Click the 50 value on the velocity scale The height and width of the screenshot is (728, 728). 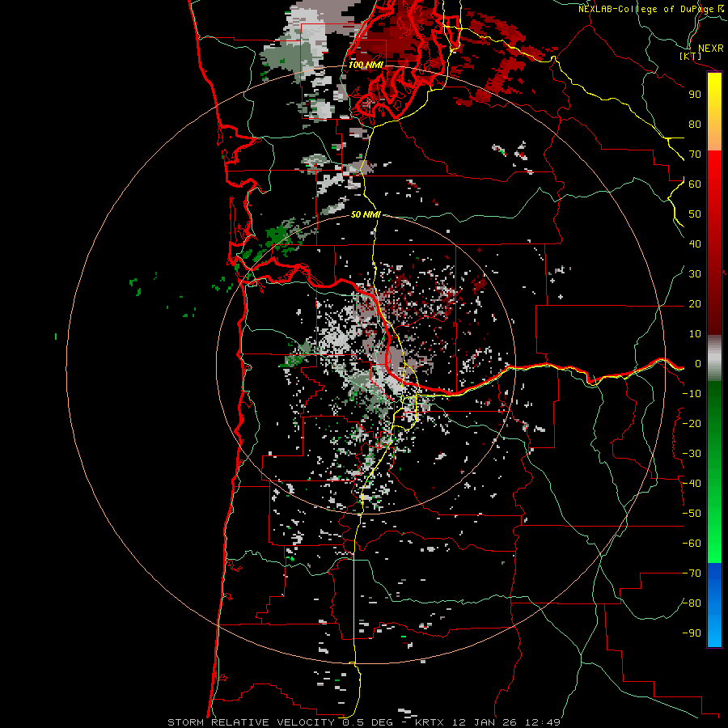coord(695,214)
